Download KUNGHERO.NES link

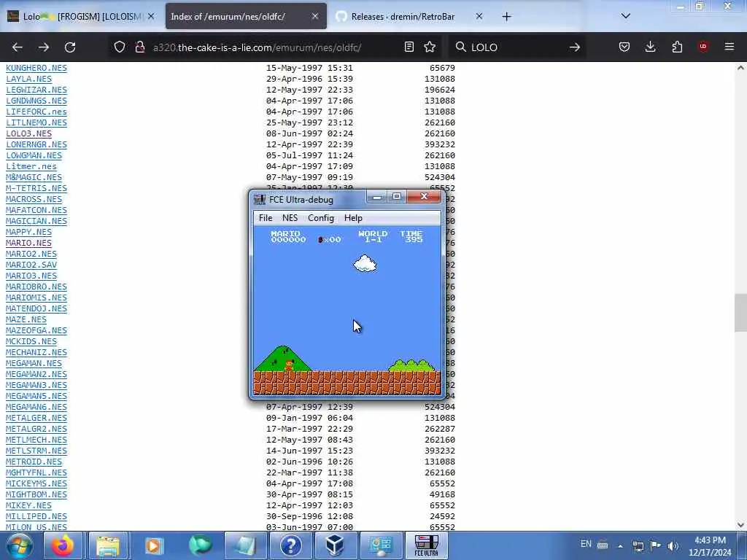point(36,68)
